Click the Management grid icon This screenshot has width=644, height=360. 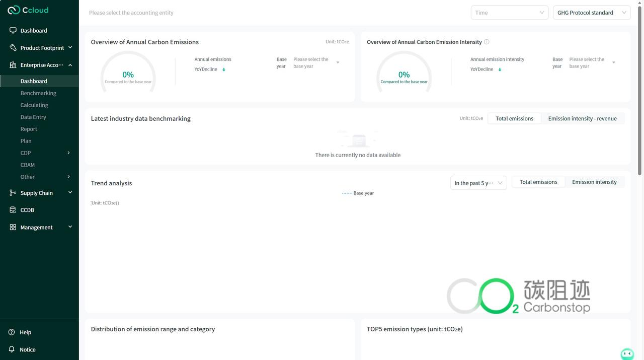click(x=13, y=227)
